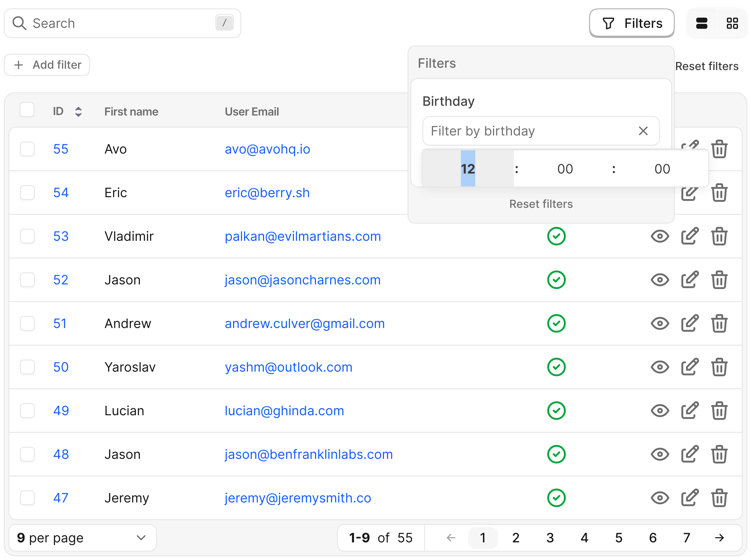The height and width of the screenshot is (560, 751).
Task: Edit the Lucian record
Action: (690, 411)
